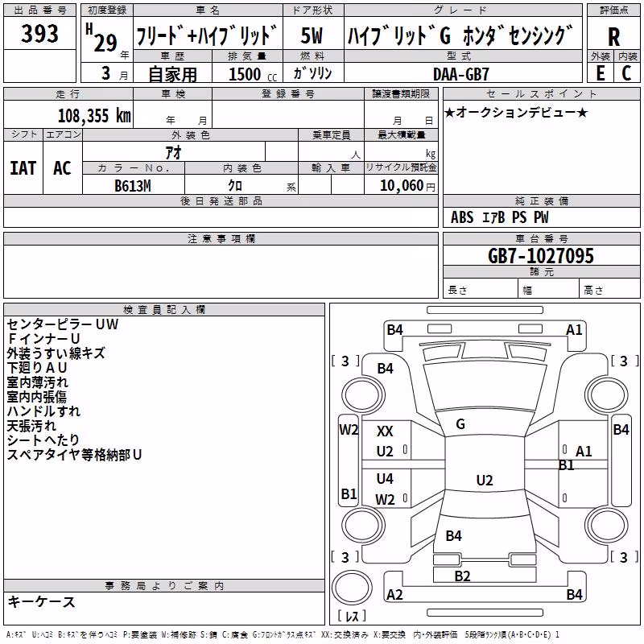This screenshot has height=644, width=644.
Task: Click the empty 注意事項欄 notes area
Action: click(x=221, y=271)
